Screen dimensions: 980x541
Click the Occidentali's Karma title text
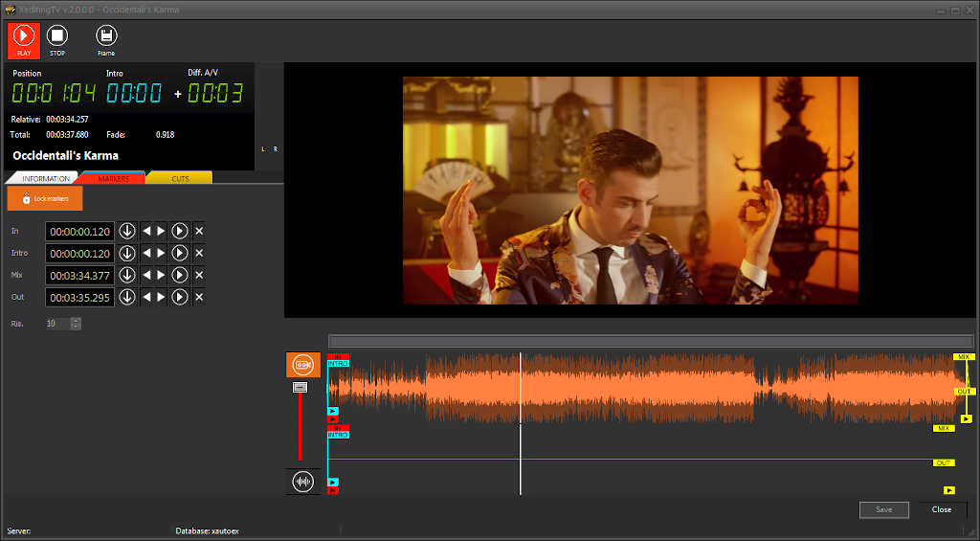click(66, 156)
